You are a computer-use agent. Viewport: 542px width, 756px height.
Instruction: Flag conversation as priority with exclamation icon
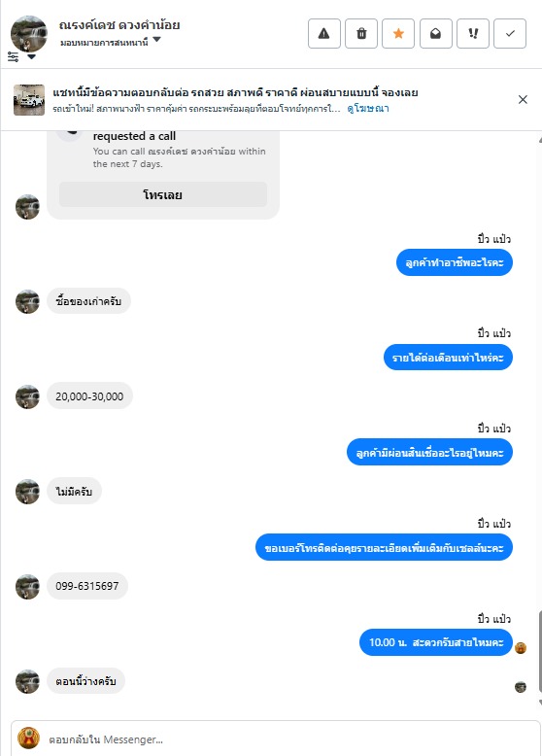473,33
